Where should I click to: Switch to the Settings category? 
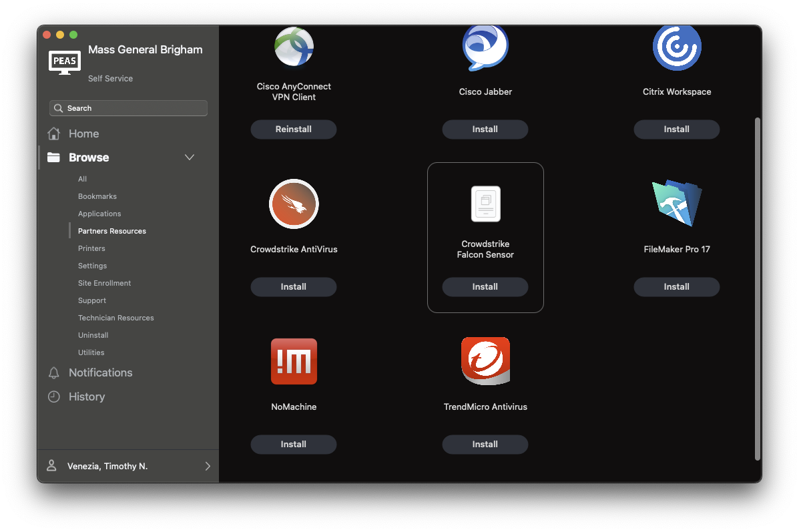(x=92, y=266)
